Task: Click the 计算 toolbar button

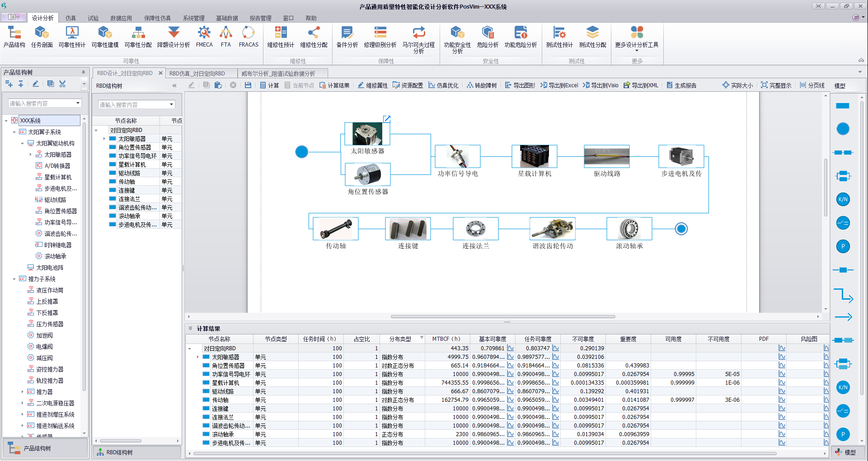Action: pyautogui.click(x=270, y=85)
